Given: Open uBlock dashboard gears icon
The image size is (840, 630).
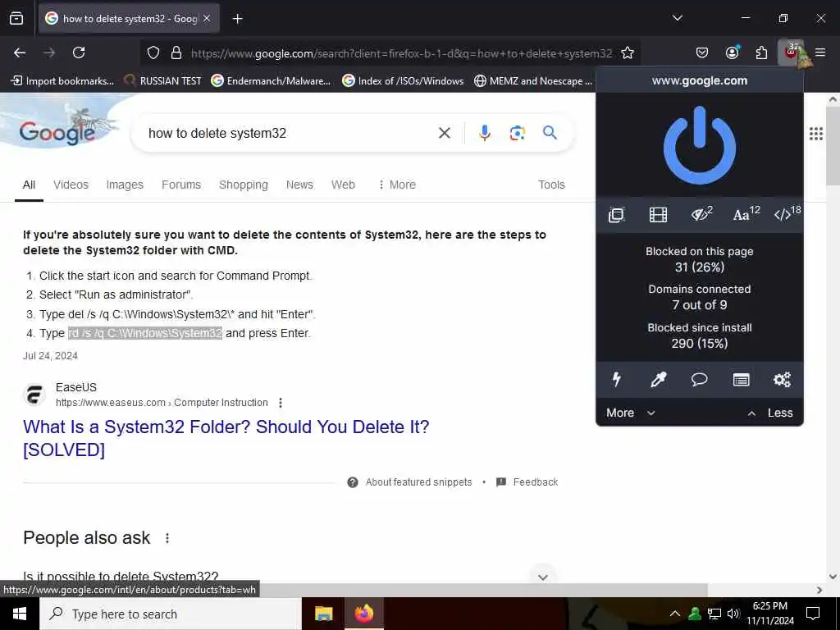Looking at the screenshot, I should (782, 379).
